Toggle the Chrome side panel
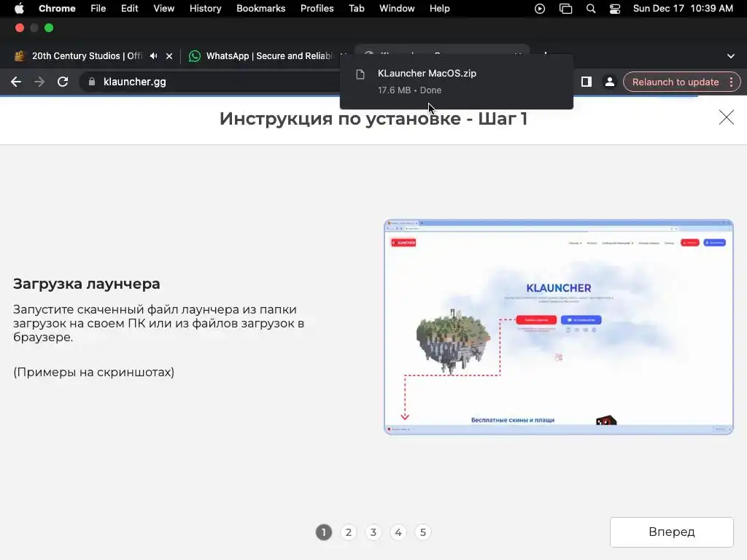747x560 pixels. point(586,82)
